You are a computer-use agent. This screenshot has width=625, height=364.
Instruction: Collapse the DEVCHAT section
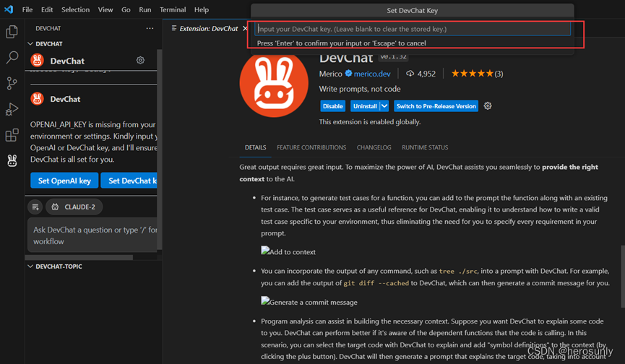(30, 43)
